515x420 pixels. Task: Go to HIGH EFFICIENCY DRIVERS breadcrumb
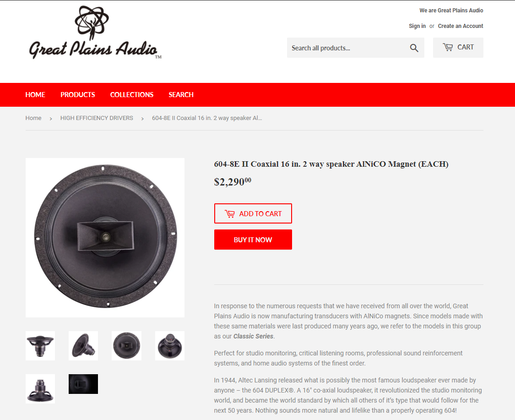(x=97, y=118)
